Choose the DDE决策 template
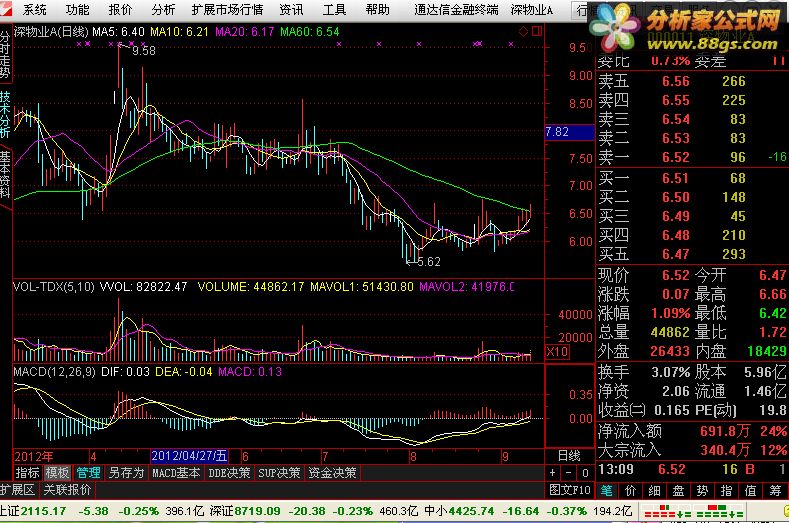Screen dimensions: 789x523 pos(229,473)
